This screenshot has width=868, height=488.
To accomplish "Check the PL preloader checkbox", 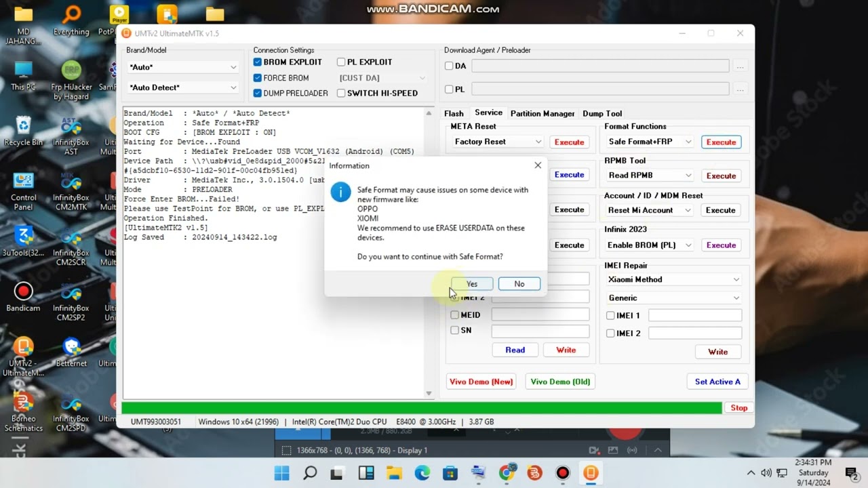I will (449, 89).
